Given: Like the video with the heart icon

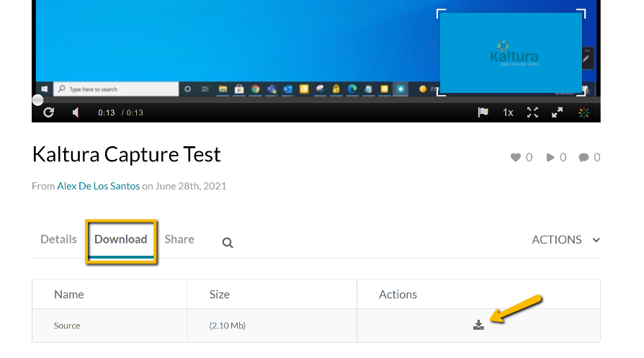Looking at the screenshot, I should tap(516, 157).
